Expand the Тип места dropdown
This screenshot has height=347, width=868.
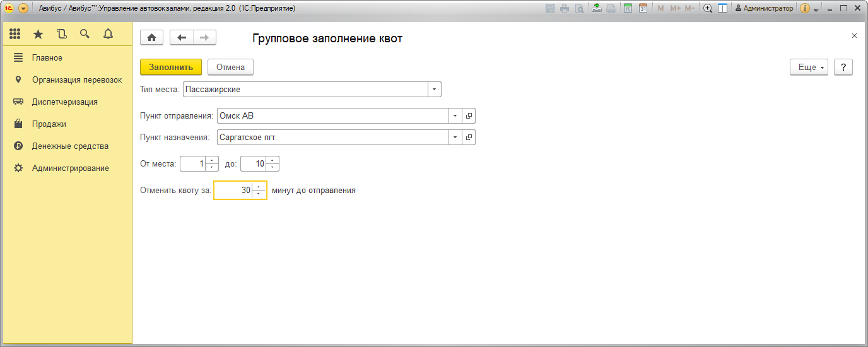tap(434, 90)
